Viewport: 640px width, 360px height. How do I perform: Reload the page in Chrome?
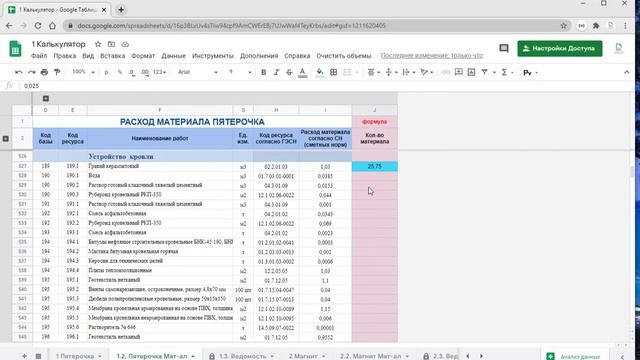[38, 26]
